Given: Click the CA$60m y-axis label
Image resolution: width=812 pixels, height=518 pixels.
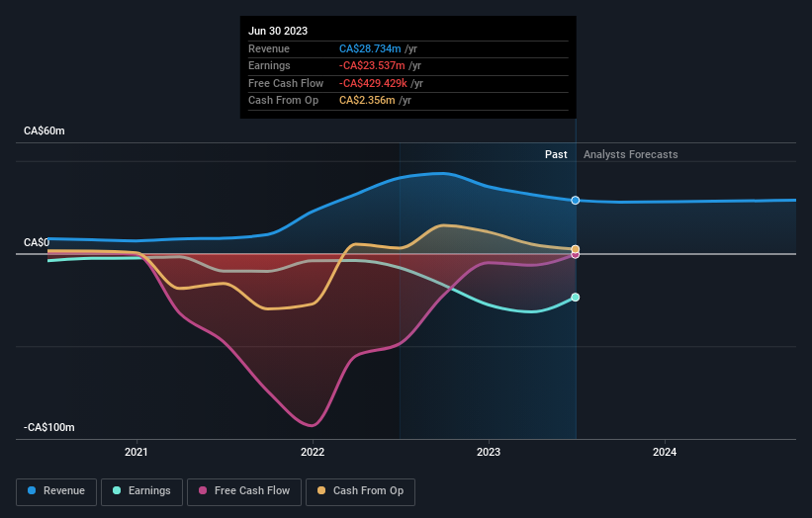Looking at the screenshot, I should point(45,130).
